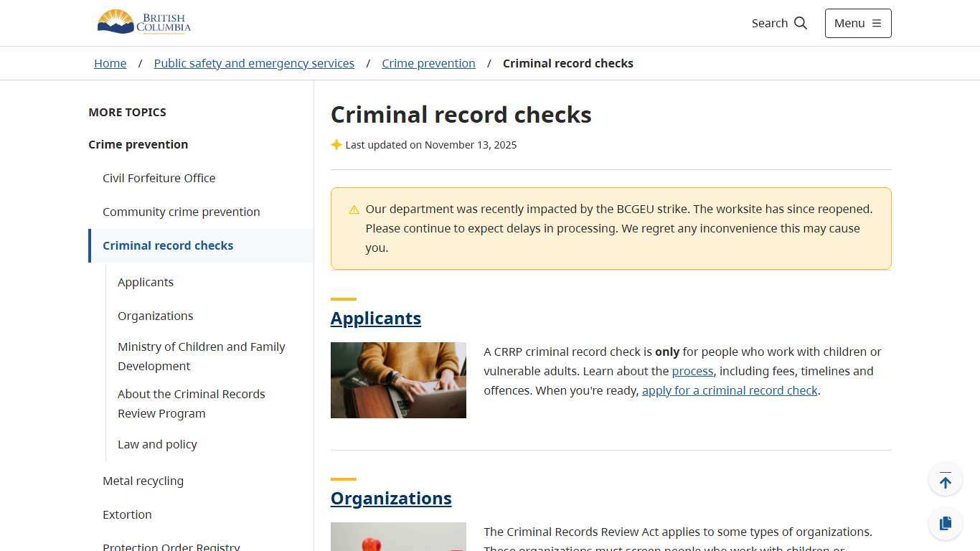Click the scroll-to-top arrow button
This screenshot has width=980, height=551.
945,479
